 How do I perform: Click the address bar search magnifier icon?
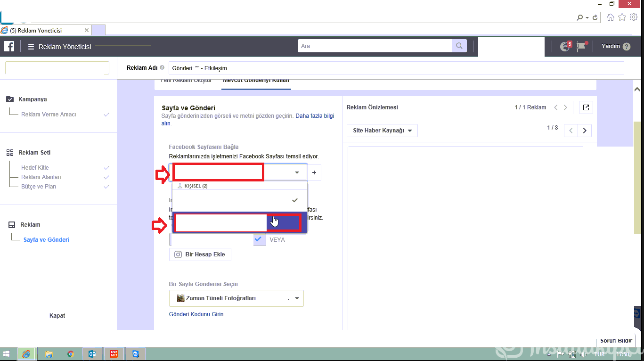tap(579, 18)
